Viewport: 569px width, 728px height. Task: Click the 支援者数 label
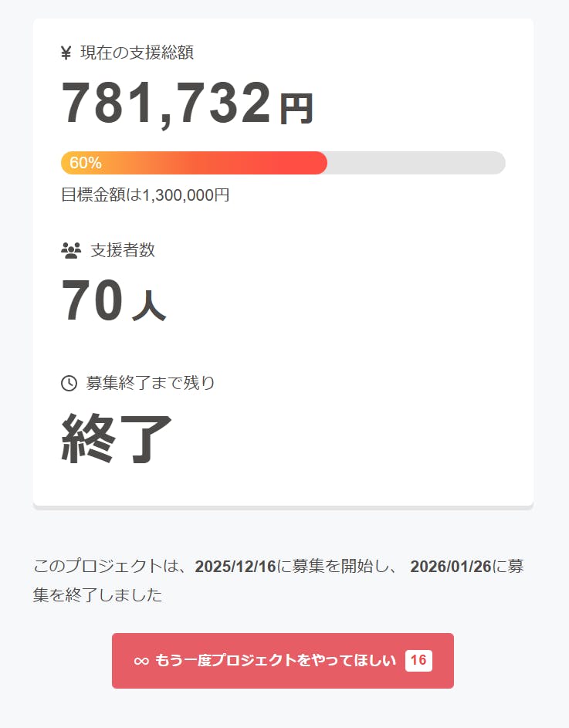[x=123, y=250]
